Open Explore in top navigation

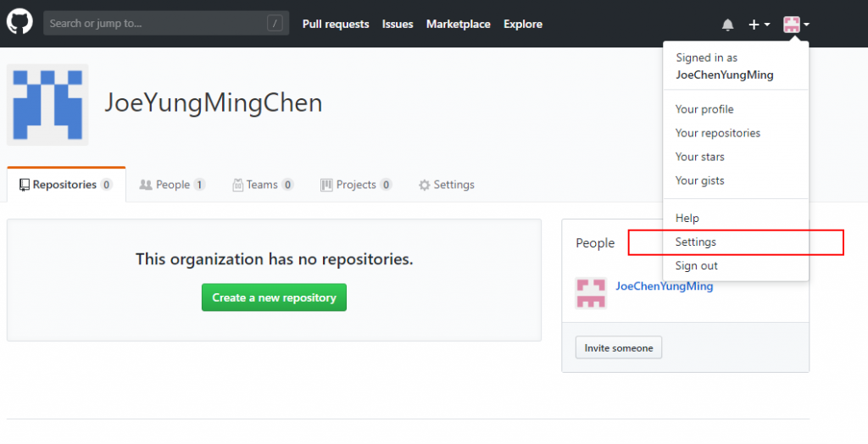pyautogui.click(x=523, y=24)
